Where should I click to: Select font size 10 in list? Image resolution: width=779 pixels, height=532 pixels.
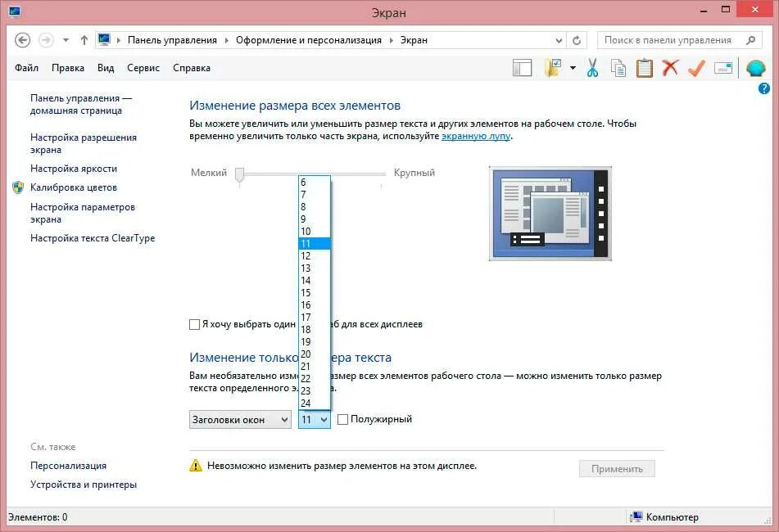[x=315, y=232]
